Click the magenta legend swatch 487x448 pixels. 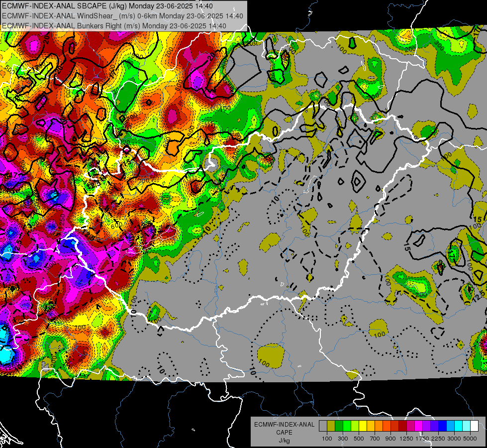[x=419, y=426]
